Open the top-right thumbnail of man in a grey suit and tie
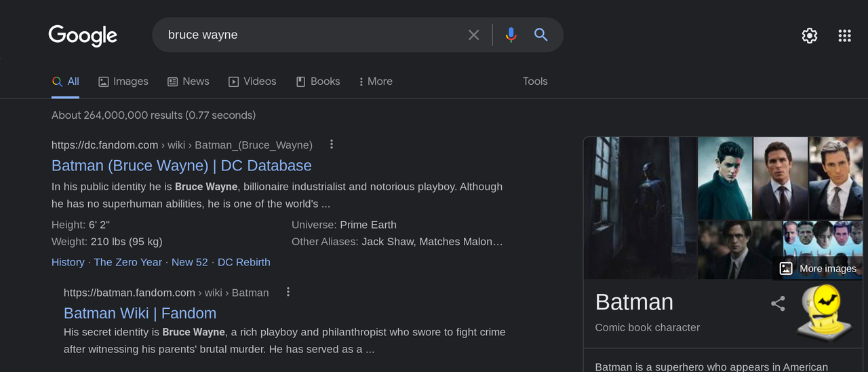868x372 pixels. pos(836,178)
